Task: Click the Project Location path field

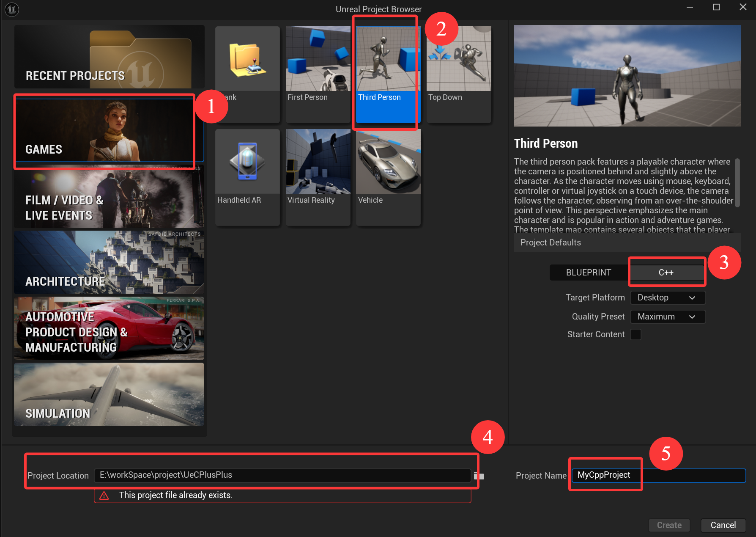Action: click(x=282, y=475)
